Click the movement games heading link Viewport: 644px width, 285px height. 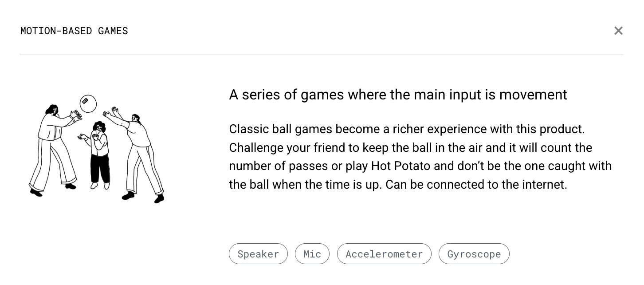pos(398,95)
